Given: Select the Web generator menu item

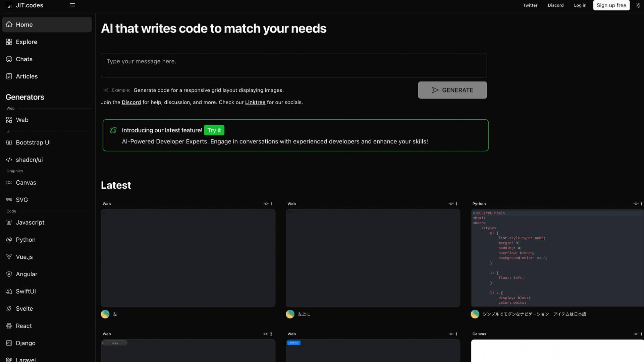Looking at the screenshot, I should 22,120.
